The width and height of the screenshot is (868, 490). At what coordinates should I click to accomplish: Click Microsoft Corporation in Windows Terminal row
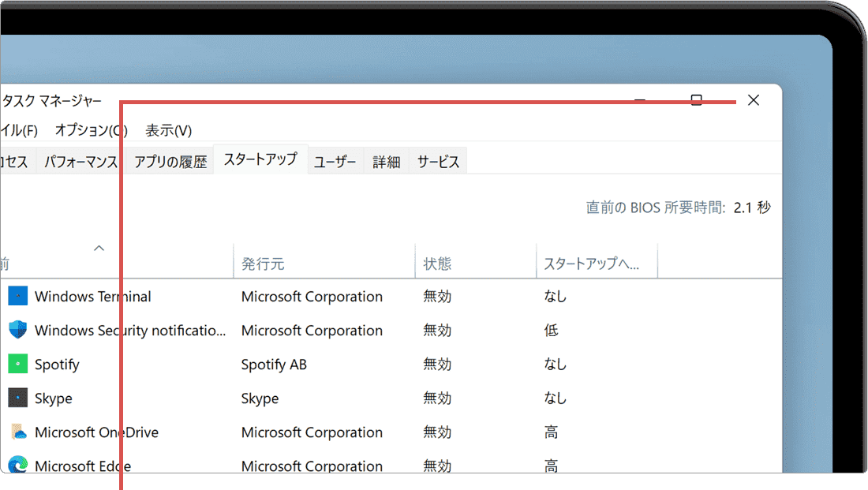pyautogui.click(x=312, y=297)
